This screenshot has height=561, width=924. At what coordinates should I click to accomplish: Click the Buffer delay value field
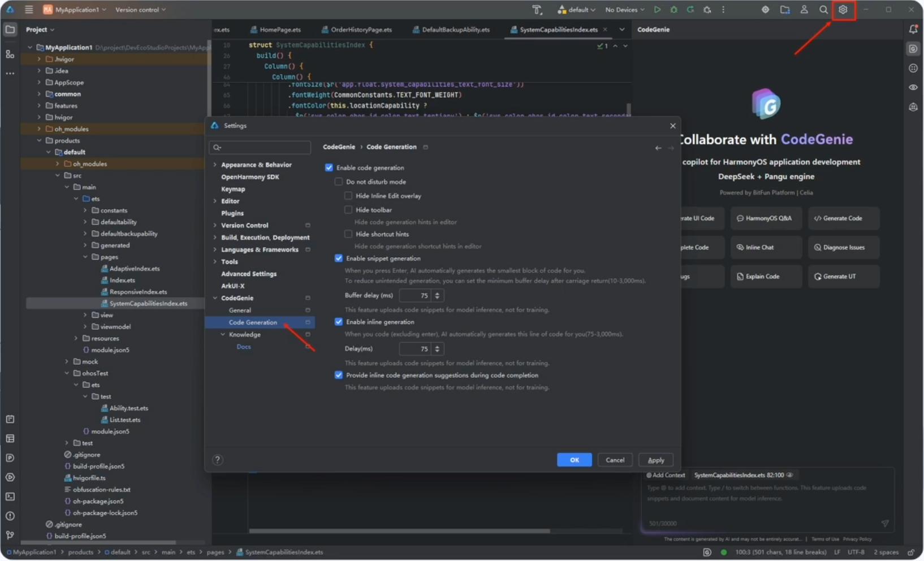[x=416, y=295]
